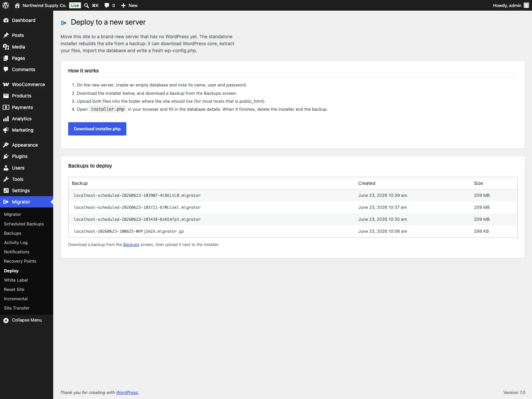Select backup row ending 4CBELtL0.migrator
The width and height of the screenshot is (532, 399).
[x=293, y=196]
